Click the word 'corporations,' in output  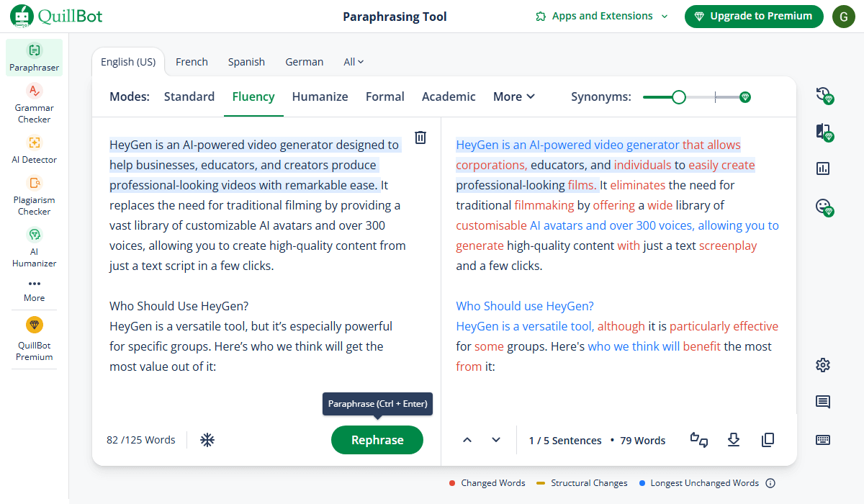tap(492, 165)
